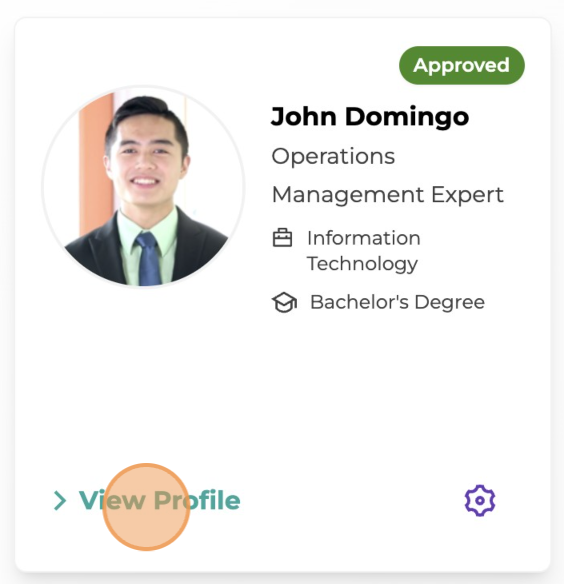This screenshot has width=564, height=584.
Task: Click the chevron arrow beside View Profile
Action: coord(60,500)
